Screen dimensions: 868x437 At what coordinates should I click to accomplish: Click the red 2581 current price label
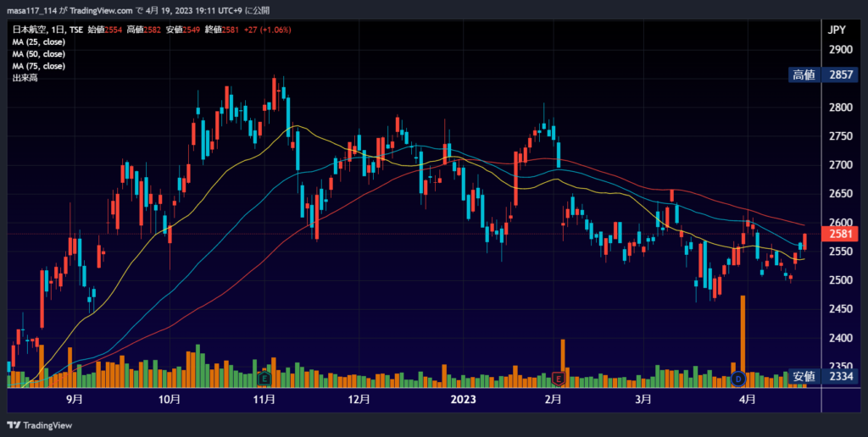click(840, 235)
